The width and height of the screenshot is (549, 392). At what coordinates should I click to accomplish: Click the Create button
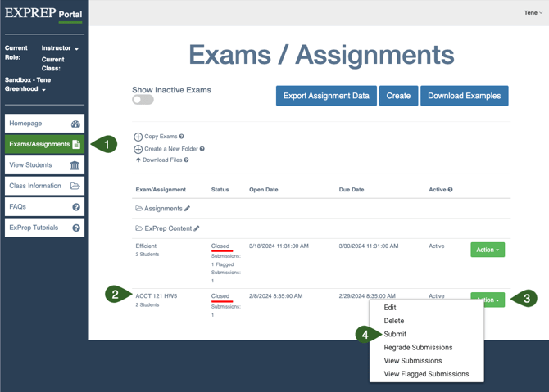tap(398, 96)
